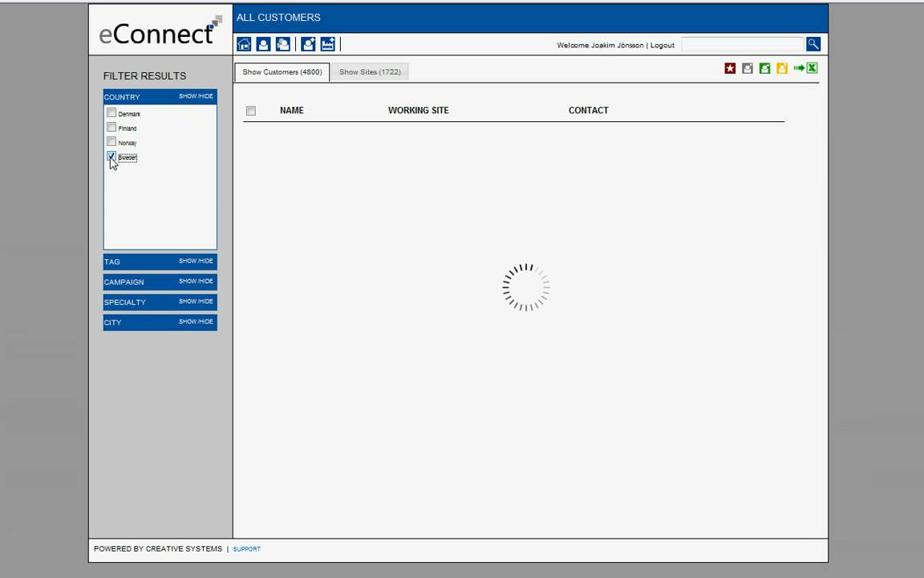The height and width of the screenshot is (578, 924).
Task: Click the dark red star icon
Action: click(730, 68)
